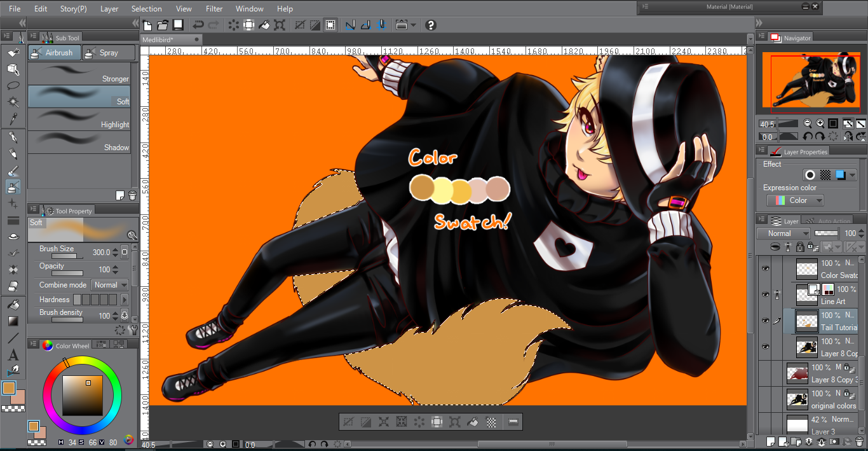Open the Combine mode Normal dropdown
This screenshot has width=868, height=451.
coord(110,285)
